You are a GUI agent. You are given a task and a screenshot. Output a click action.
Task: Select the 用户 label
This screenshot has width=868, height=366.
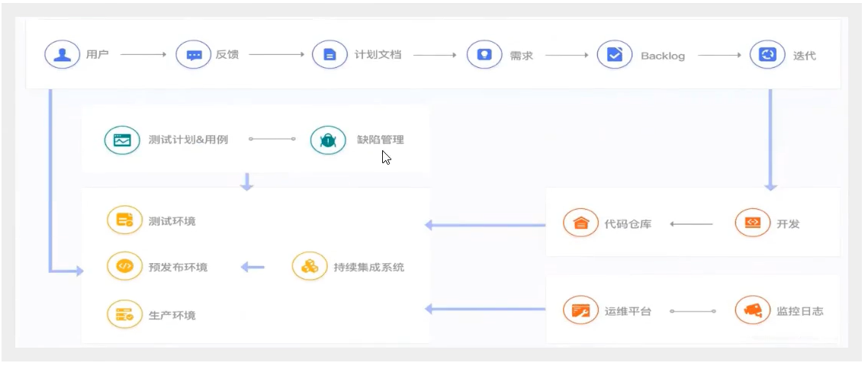[x=98, y=55]
